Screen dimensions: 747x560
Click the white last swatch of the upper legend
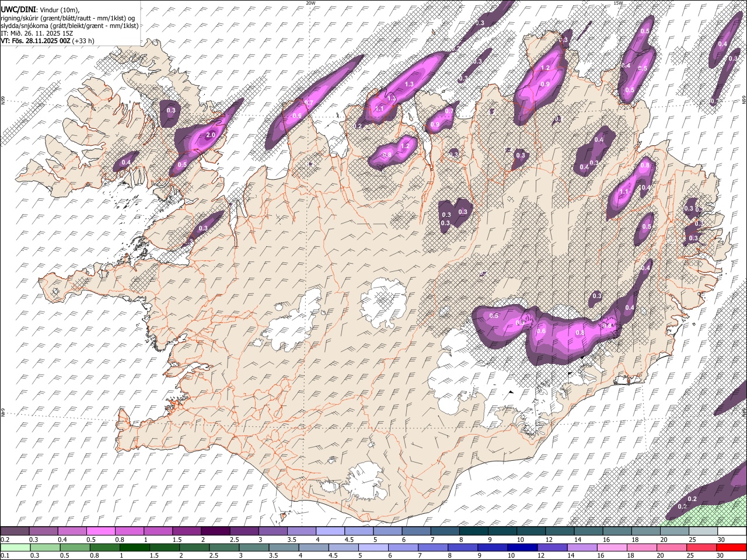tap(731, 531)
